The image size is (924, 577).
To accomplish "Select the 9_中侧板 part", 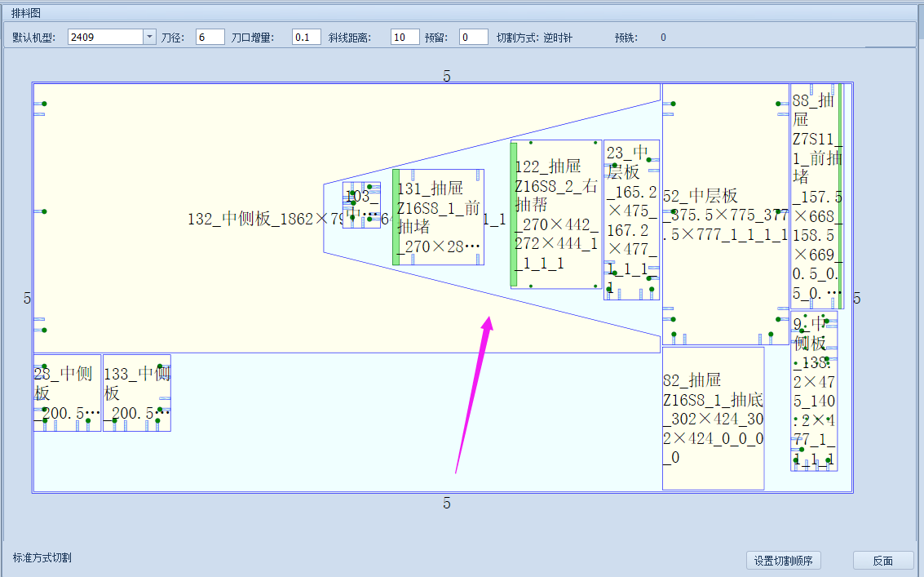I will (814, 391).
